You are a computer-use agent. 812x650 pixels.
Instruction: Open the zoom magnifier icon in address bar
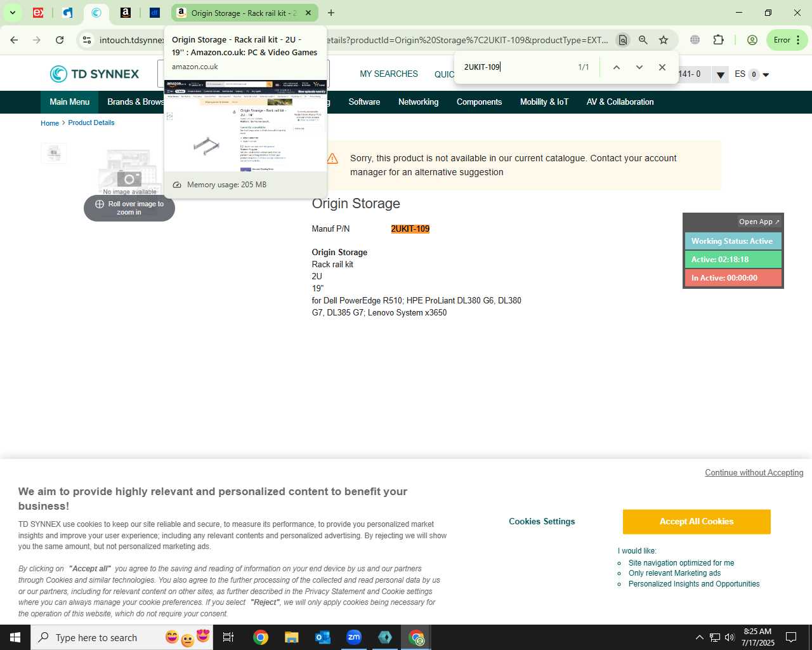643,40
